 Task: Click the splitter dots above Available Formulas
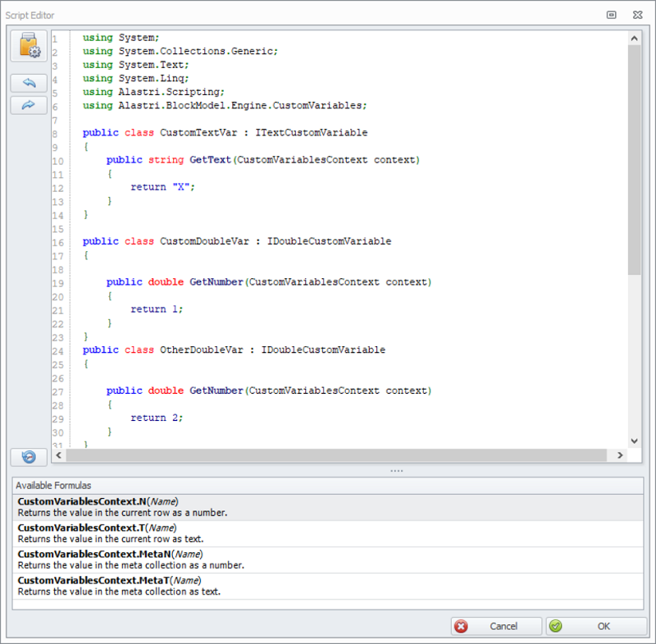point(397,471)
